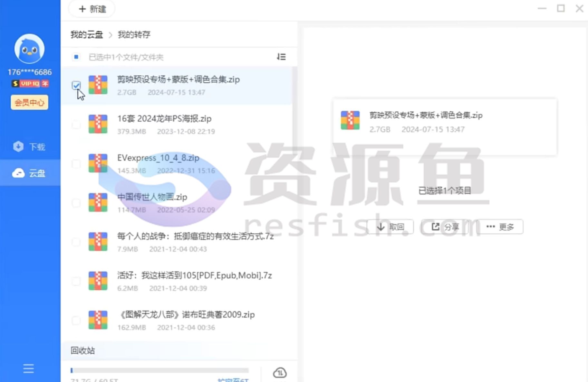Check the 16套 2024龙年PS海报.zip checkbox
This screenshot has height=382, width=588.
pyautogui.click(x=76, y=125)
